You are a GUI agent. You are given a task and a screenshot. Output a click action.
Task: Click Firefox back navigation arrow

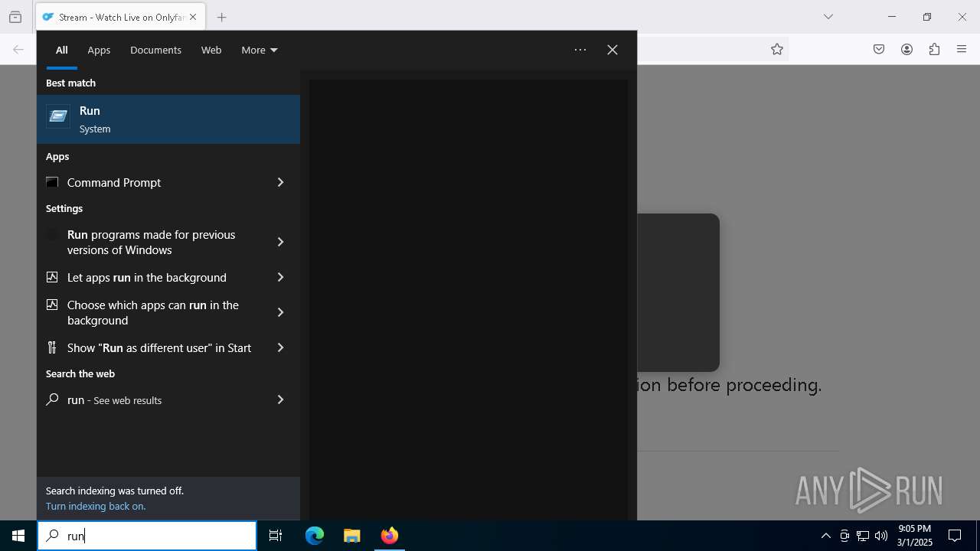click(x=18, y=49)
